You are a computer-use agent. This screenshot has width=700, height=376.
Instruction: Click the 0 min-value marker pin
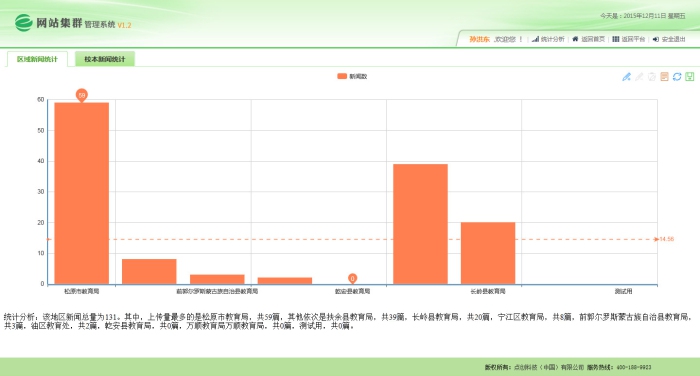352,279
